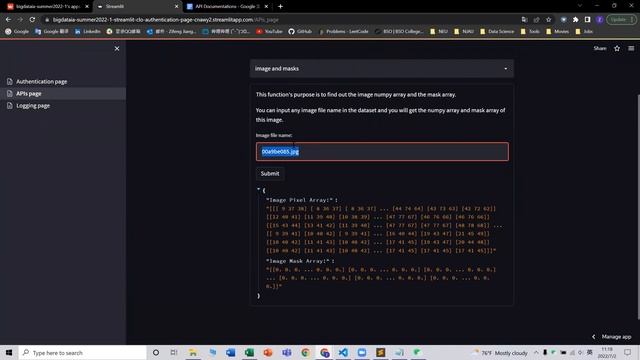640x360 pixels.
Task: Click the share page icon in address bar
Action: tap(536, 20)
